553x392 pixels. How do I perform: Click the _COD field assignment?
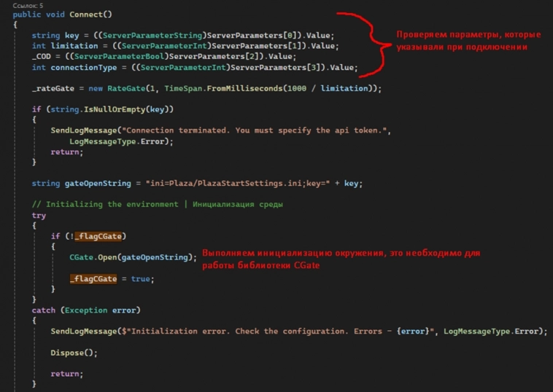[41, 56]
